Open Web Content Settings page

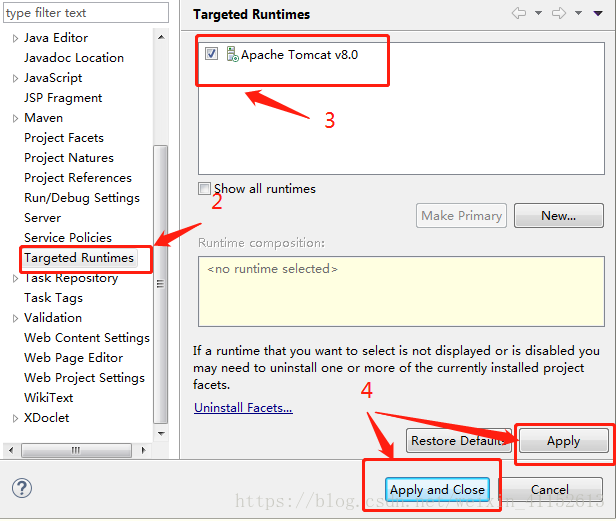[x=87, y=338]
